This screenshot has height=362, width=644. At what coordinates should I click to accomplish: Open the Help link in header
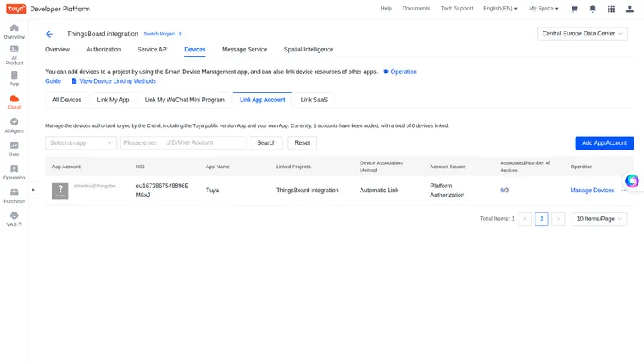point(386,9)
